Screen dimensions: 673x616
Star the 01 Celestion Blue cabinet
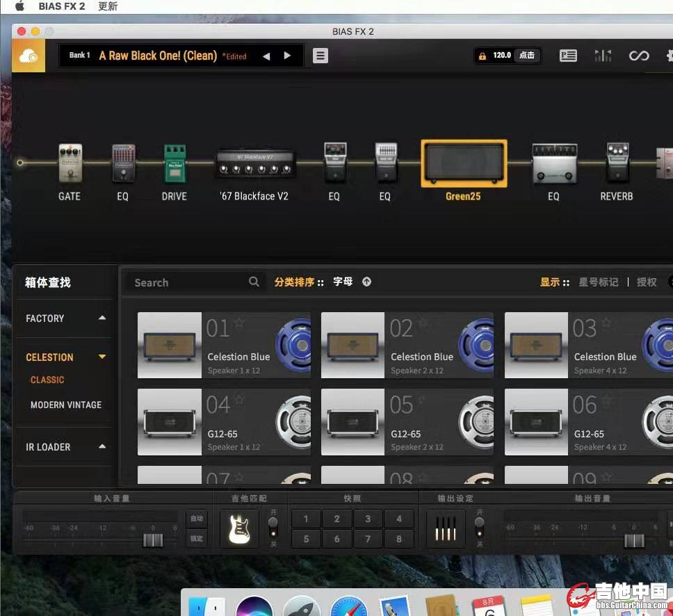pyautogui.click(x=240, y=323)
